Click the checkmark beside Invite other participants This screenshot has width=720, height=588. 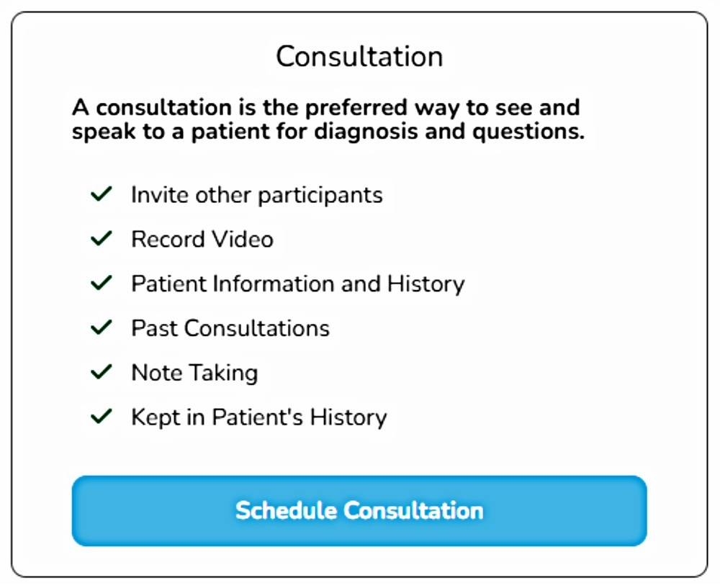coord(102,194)
